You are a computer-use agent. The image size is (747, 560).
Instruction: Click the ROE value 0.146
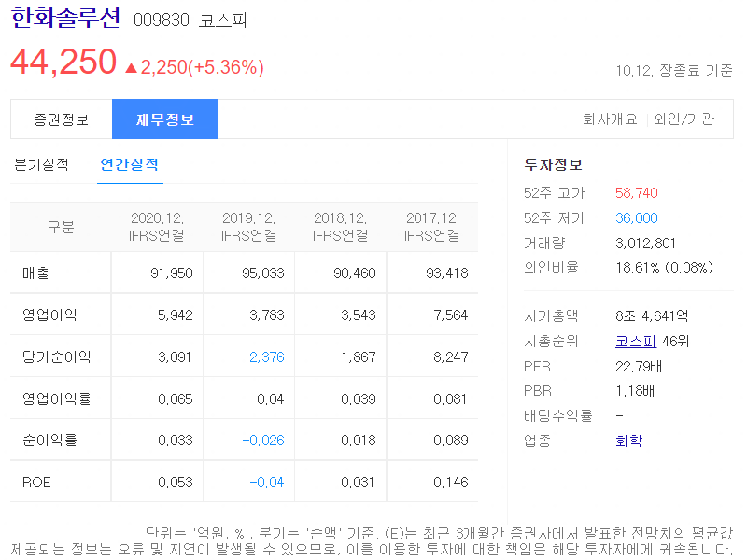click(x=451, y=482)
